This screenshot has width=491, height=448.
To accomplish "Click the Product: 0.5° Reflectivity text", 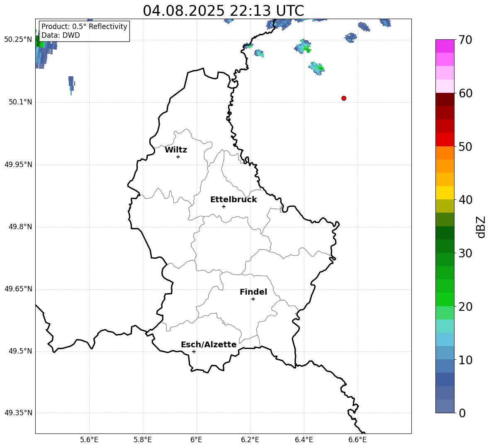I will (x=84, y=27).
